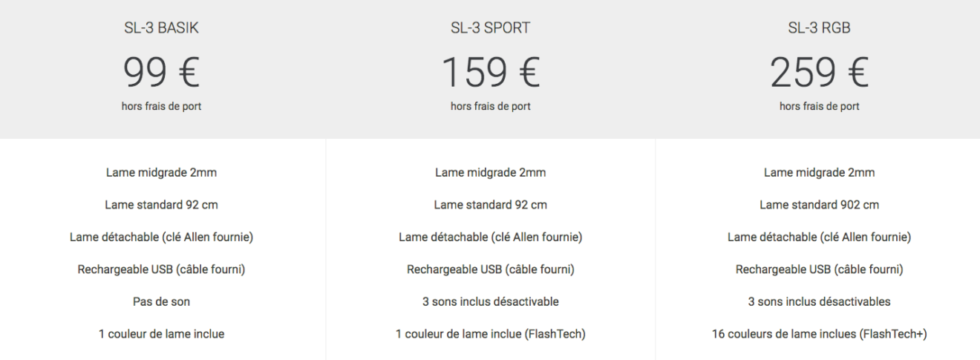Click "Rechargeable USB" in the SPORT column
This screenshot has height=360, width=980.
(490, 269)
